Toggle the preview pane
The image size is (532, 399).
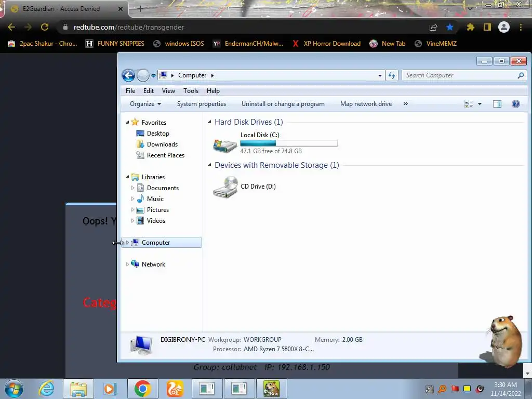(497, 104)
